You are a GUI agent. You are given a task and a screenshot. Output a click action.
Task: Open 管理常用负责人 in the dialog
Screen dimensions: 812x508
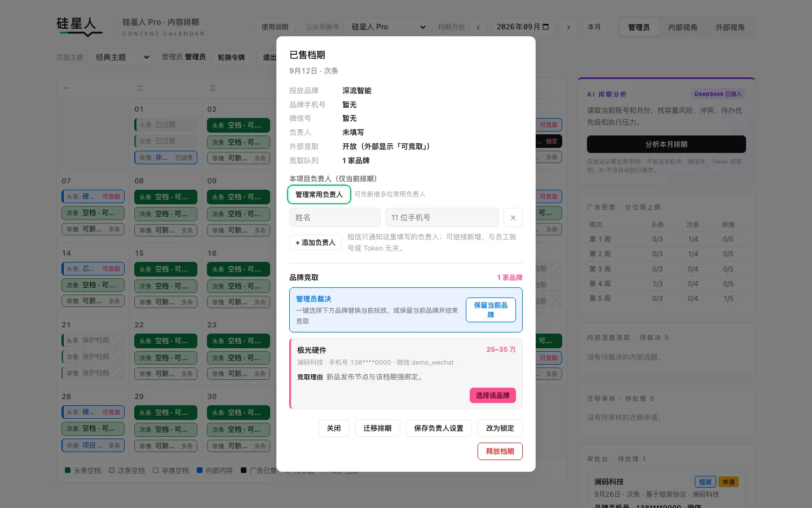(319, 194)
